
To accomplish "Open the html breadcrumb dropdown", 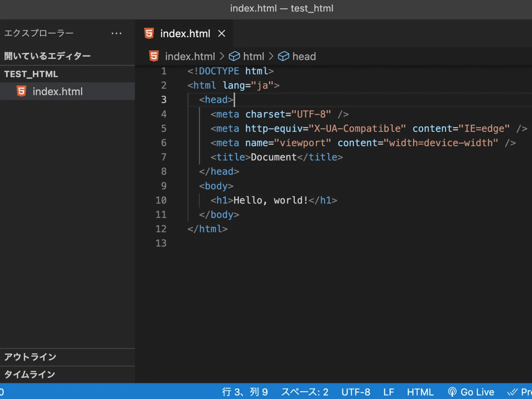I will (254, 56).
